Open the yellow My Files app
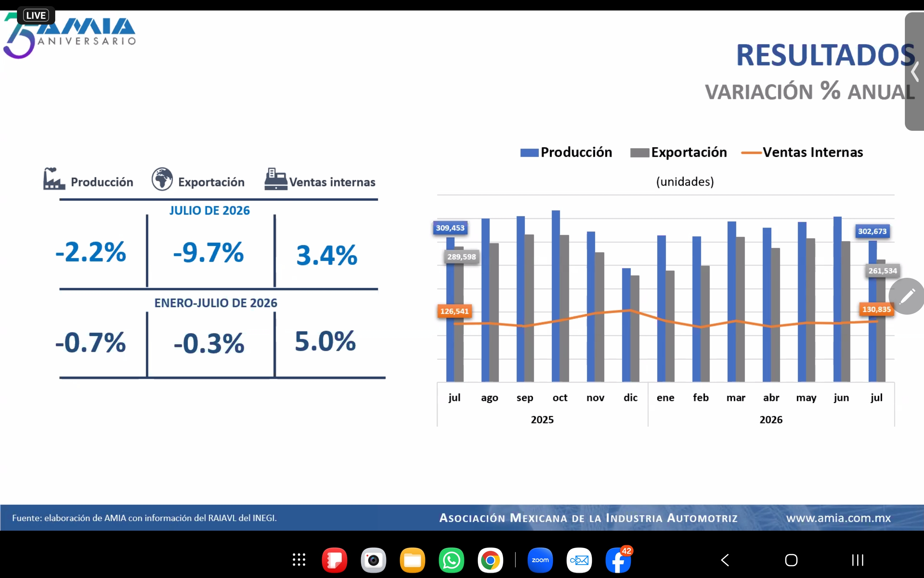924x578 pixels. [412, 560]
